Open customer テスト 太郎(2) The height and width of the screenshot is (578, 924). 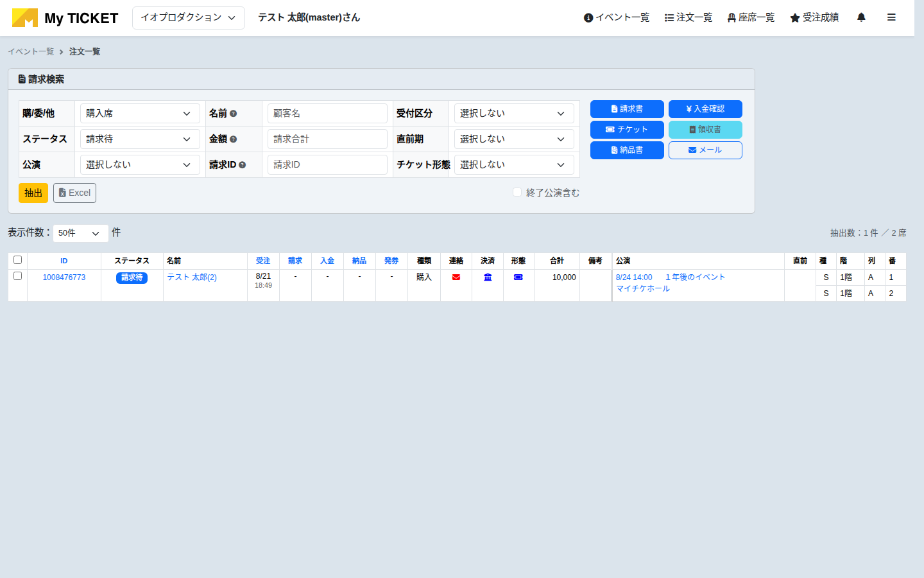pyautogui.click(x=192, y=277)
